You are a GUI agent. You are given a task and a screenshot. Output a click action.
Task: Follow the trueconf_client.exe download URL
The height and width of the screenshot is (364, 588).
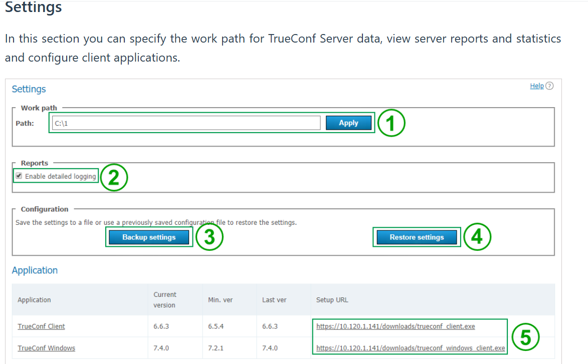click(x=396, y=326)
